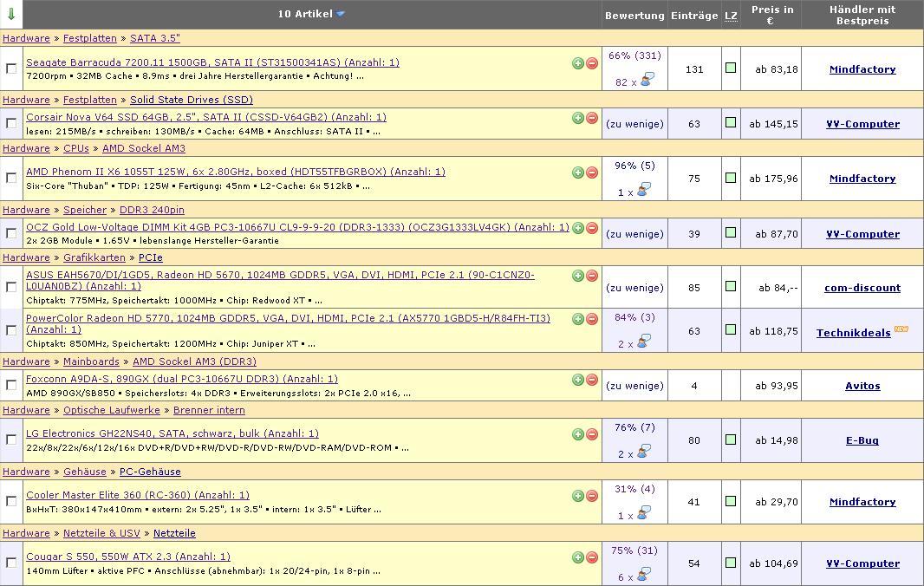The width and height of the screenshot is (924, 586).
Task: Select the AMD Phenom II X6 row checkbox
Action: pyautogui.click(x=11, y=178)
